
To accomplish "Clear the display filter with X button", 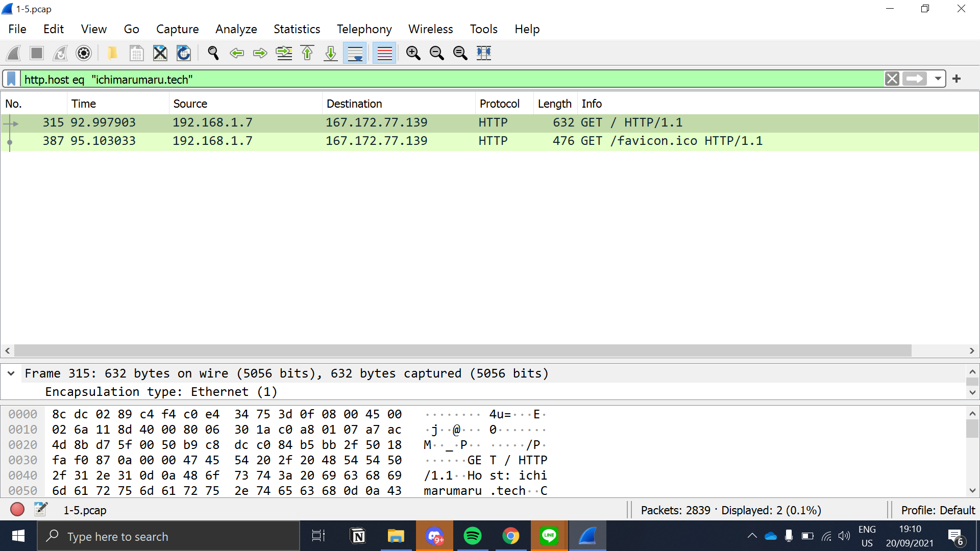I will click(892, 79).
